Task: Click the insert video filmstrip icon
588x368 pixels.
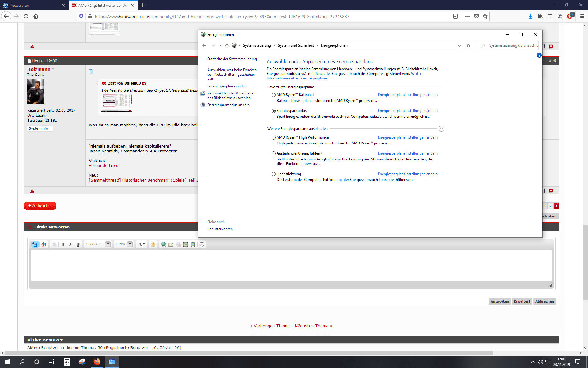Action: point(193,244)
